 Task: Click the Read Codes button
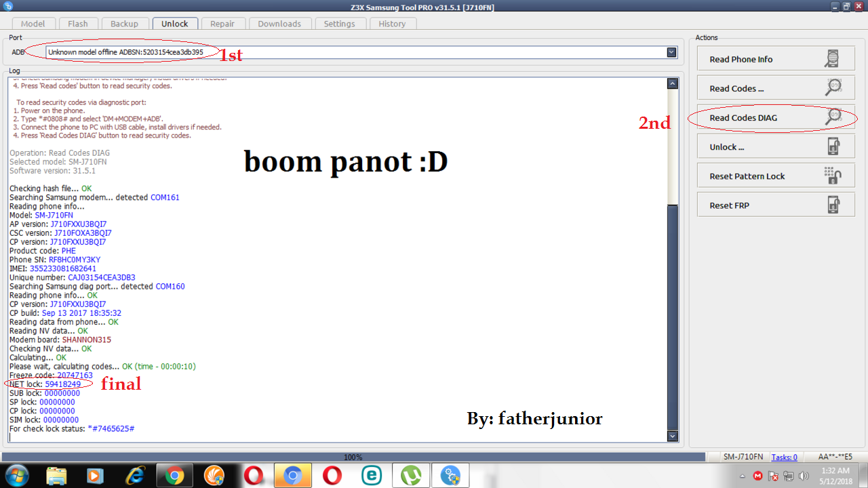tap(776, 88)
